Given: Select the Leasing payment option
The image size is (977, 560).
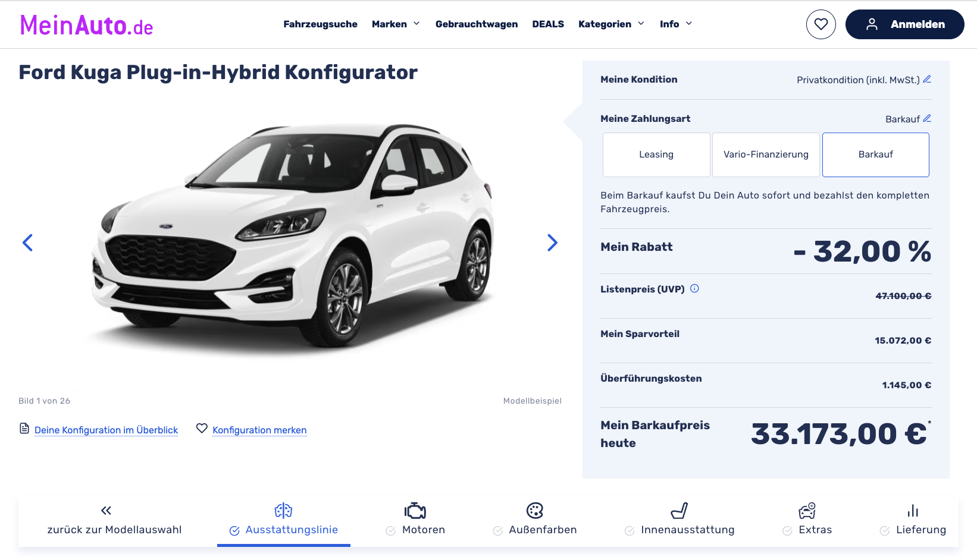Looking at the screenshot, I should pos(656,155).
